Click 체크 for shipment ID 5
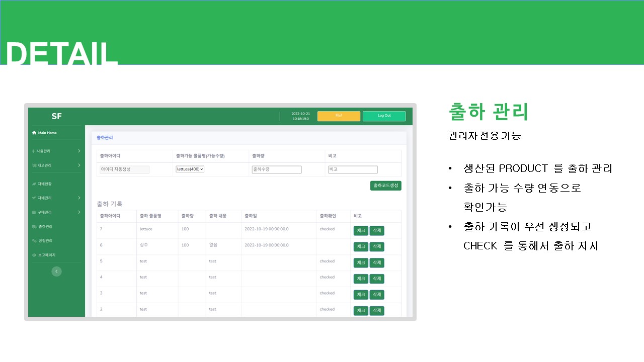The height and width of the screenshot is (362, 644). click(361, 263)
